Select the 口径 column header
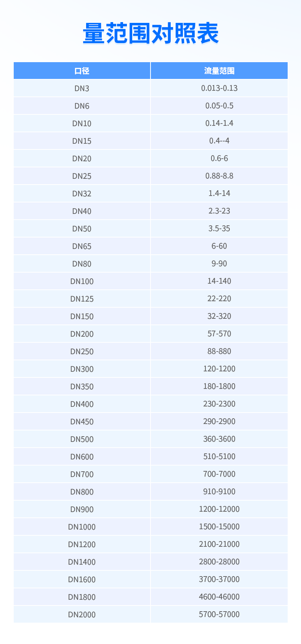Screen dimensions: 301x644 point(82,71)
